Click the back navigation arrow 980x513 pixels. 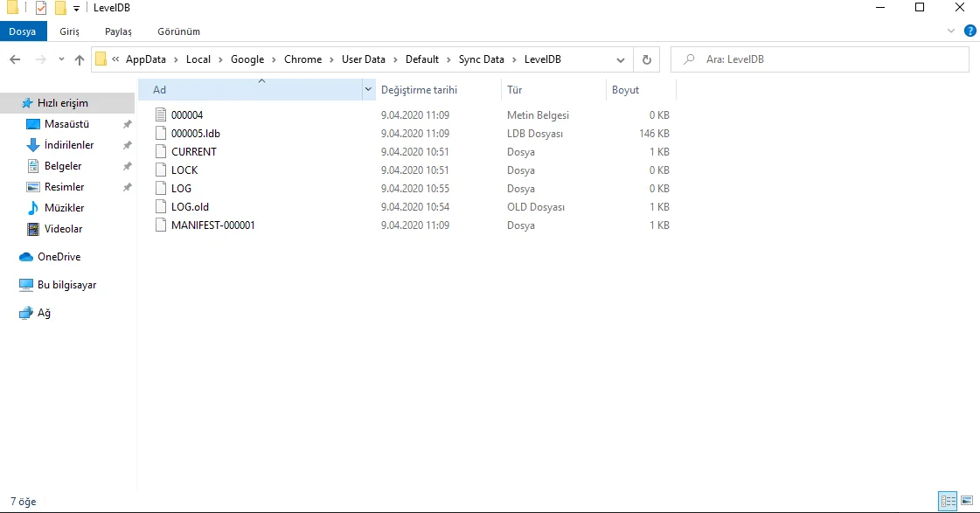(x=15, y=59)
